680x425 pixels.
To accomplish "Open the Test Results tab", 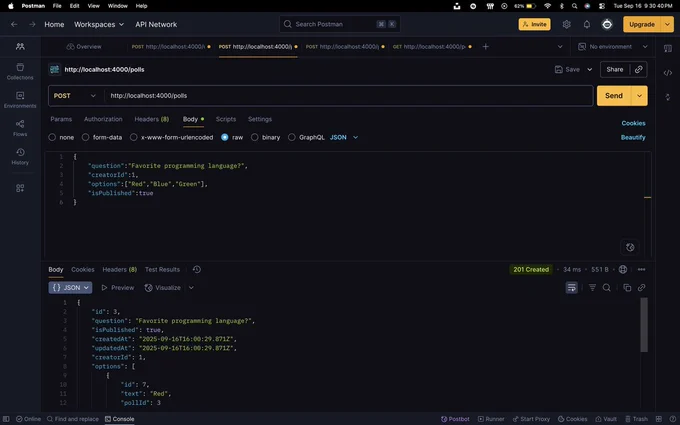I will point(162,269).
